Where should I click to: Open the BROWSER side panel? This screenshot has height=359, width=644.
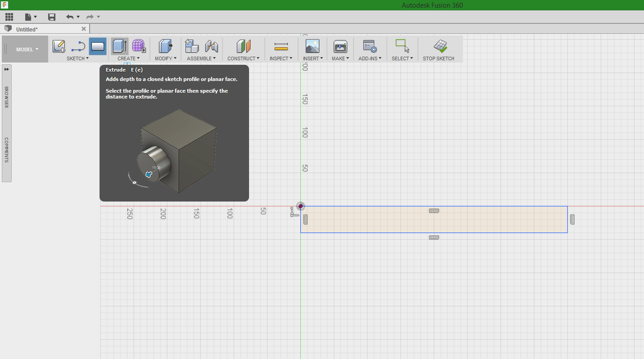click(x=7, y=97)
